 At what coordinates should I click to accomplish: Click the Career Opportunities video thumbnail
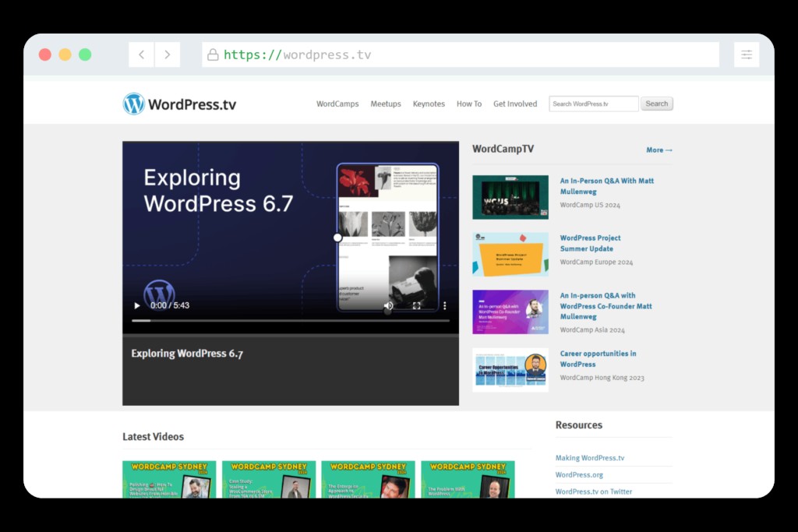click(x=510, y=370)
